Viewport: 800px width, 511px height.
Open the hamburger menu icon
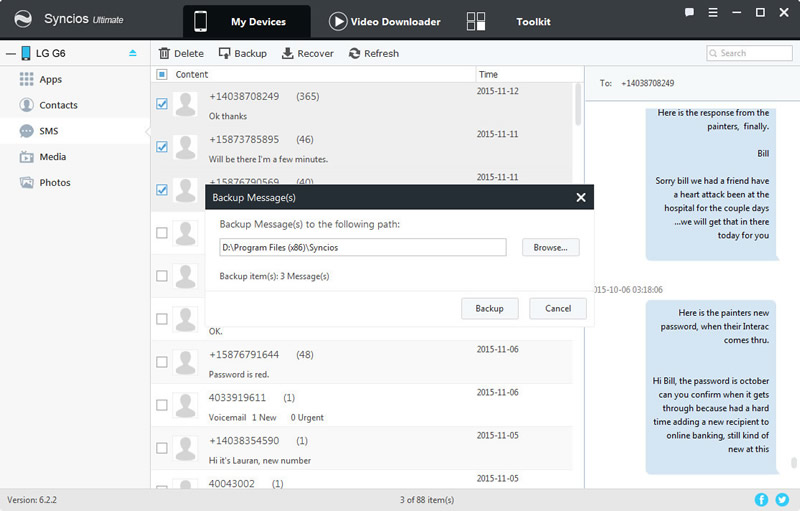[713, 12]
